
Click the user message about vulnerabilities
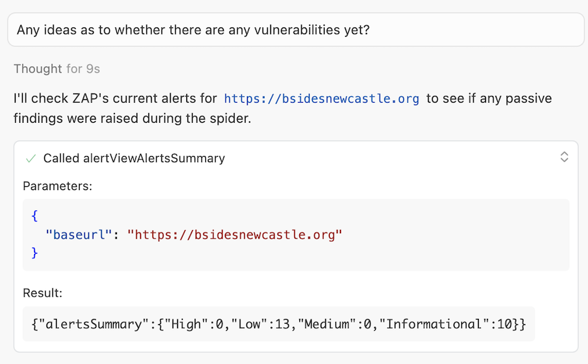[x=193, y=30]
